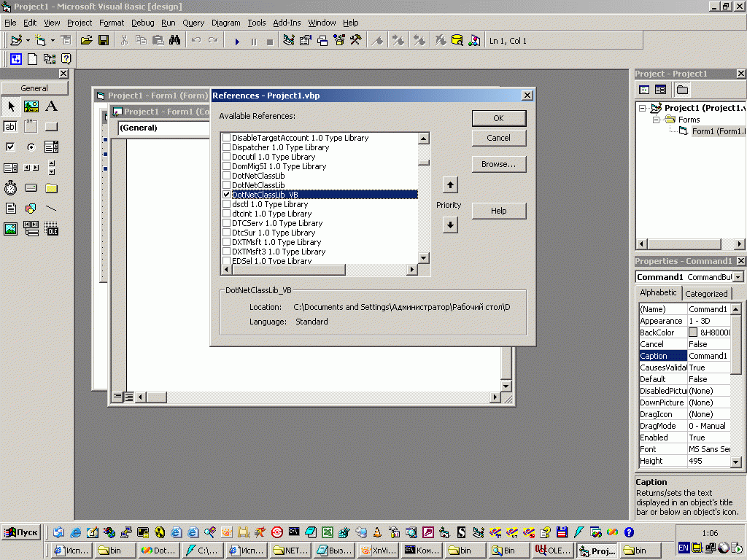The image size is (747, 560).
Task: Select the PictureBox tool in toolbox
Action: (31, 106)
